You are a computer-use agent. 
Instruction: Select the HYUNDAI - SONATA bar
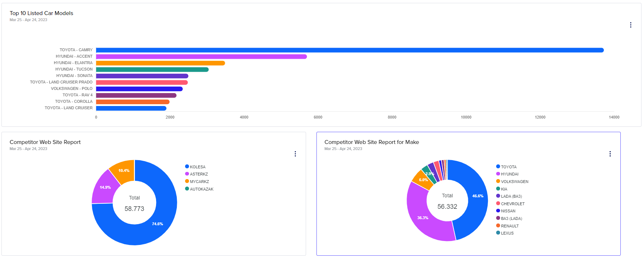[x=142, y=76]
